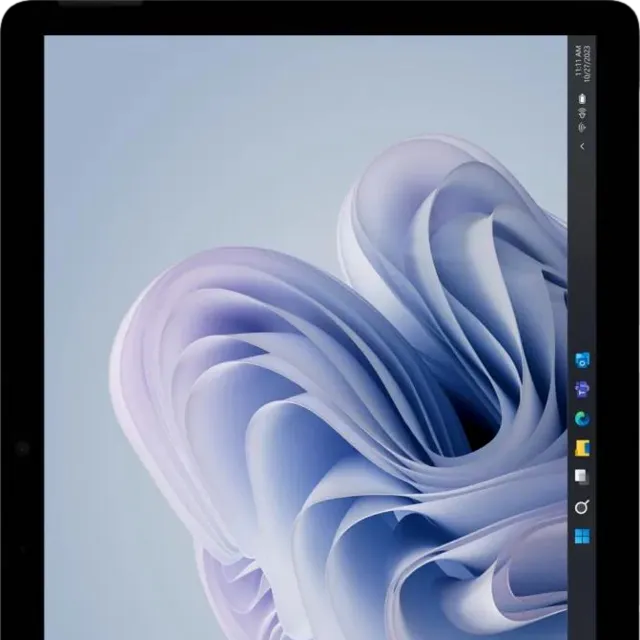
Task: Open the Windows Start menu
Action: 582,537
